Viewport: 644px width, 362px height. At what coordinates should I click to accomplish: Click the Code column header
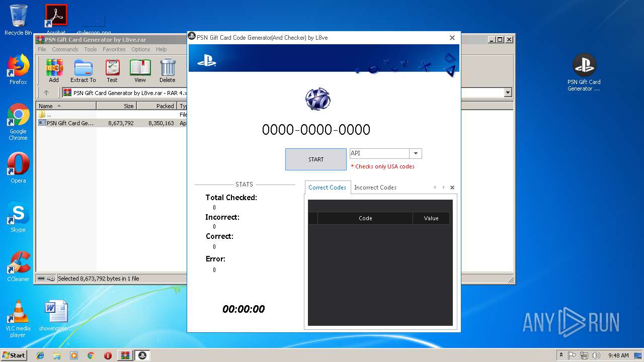tap(365, 218)
